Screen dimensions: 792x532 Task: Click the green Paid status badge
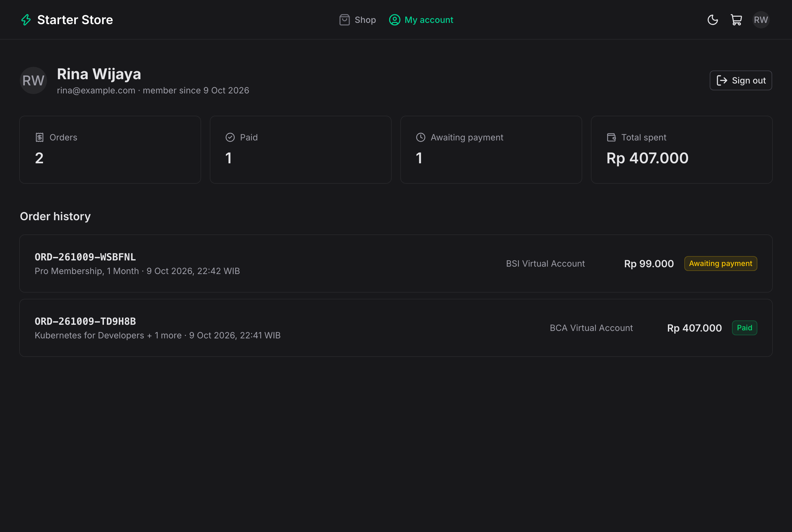pos(744,328)
